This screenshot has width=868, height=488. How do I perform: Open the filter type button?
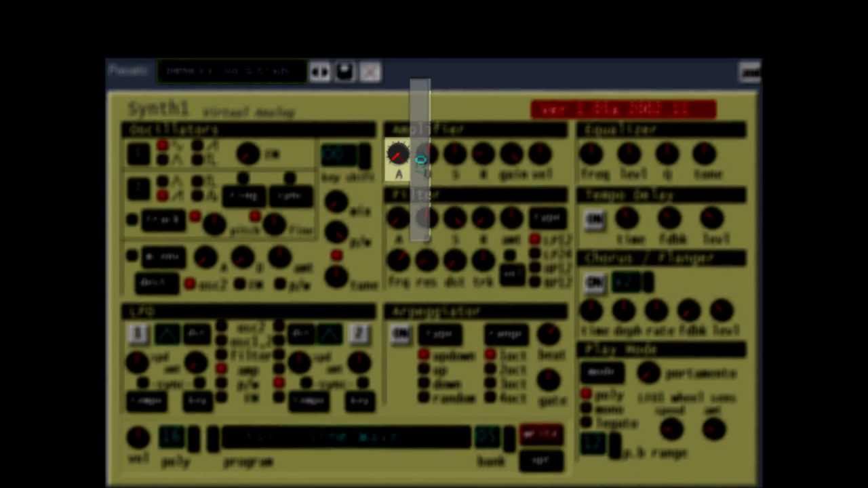point(547,218)
